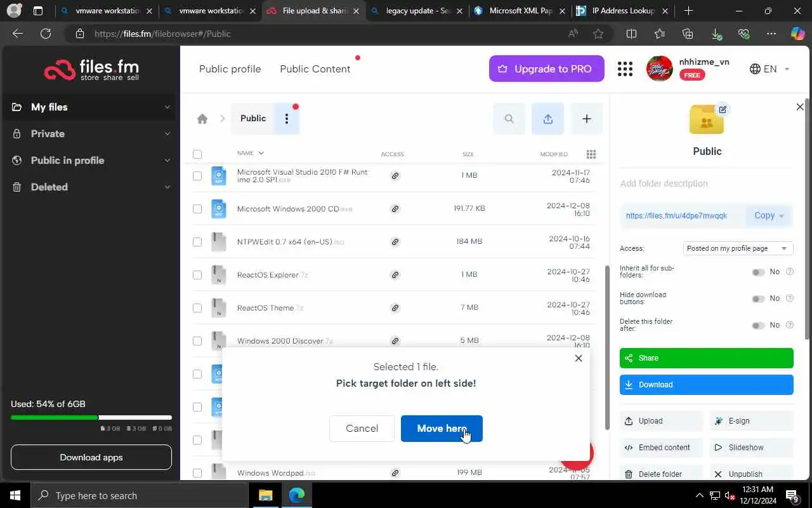This screenshot has width=812, height=508.
Task: Open the Public Content tab
Action: [315, 69]
